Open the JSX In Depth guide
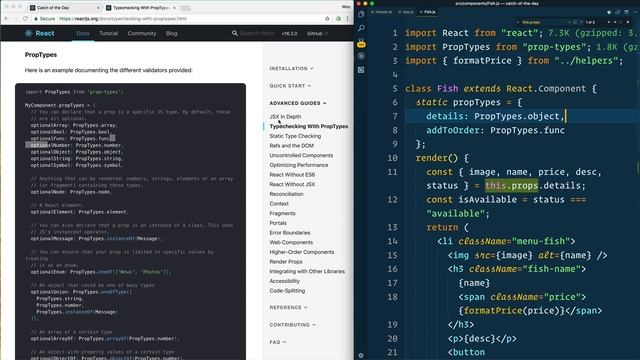 (x=285, y=117)
